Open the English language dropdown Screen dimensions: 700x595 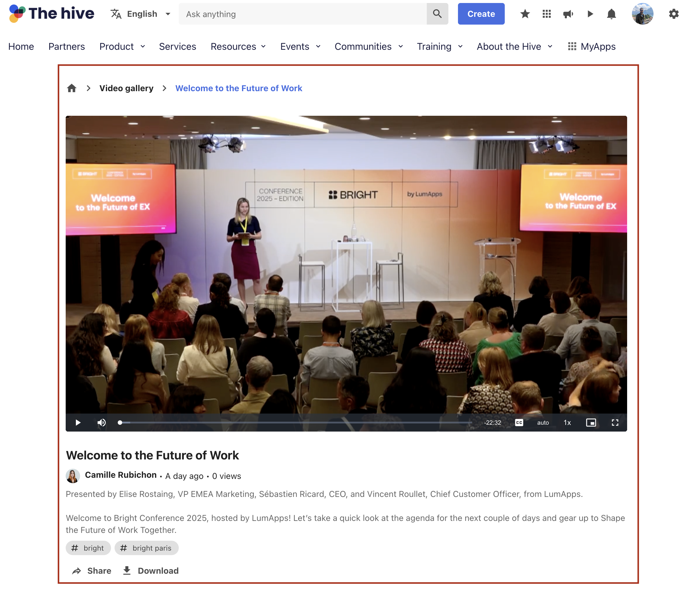[141, 14]
